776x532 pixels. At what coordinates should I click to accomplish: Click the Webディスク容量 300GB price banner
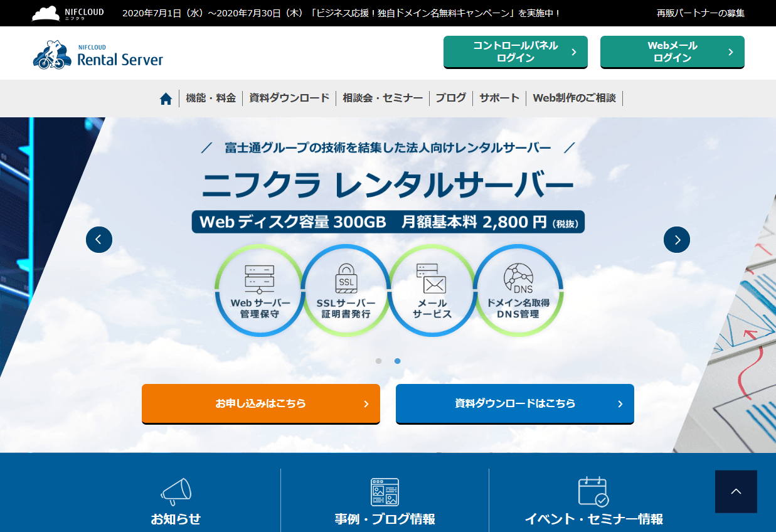[x=388, y=222]
